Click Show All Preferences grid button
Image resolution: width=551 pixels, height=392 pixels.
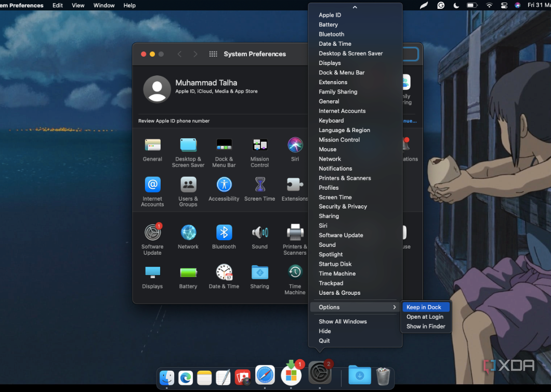[213, 54]
